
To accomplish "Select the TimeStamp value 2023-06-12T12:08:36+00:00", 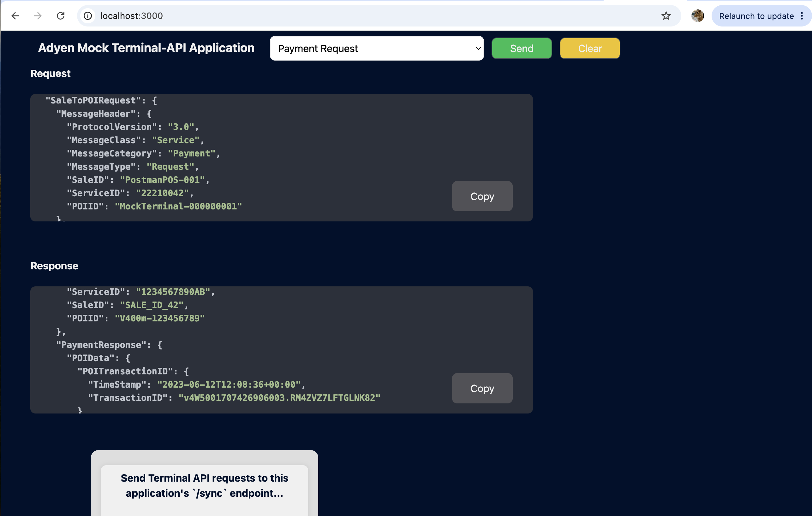I will pyautogui.click(x=229, y=385).
